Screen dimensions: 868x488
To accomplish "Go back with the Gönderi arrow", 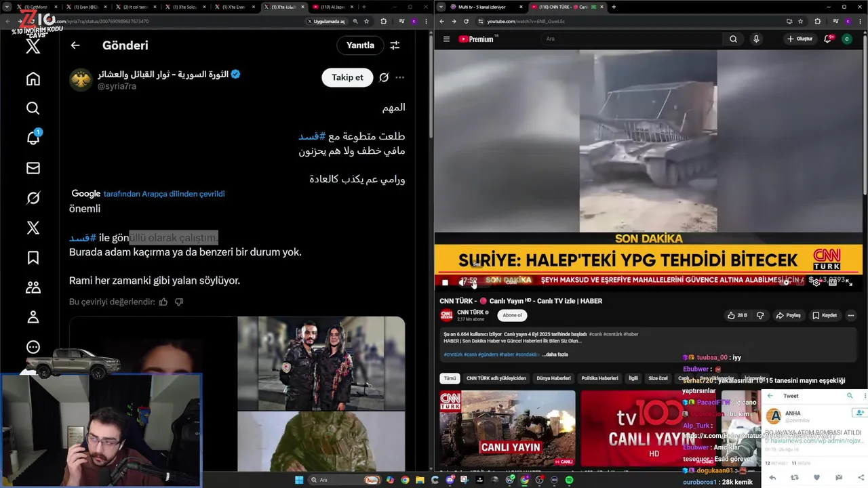I will point(75,45).
